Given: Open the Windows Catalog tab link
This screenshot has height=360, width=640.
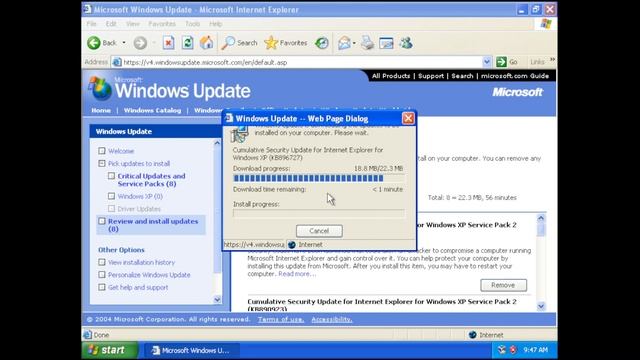Looking at the screenshot, I should [152, 110].
